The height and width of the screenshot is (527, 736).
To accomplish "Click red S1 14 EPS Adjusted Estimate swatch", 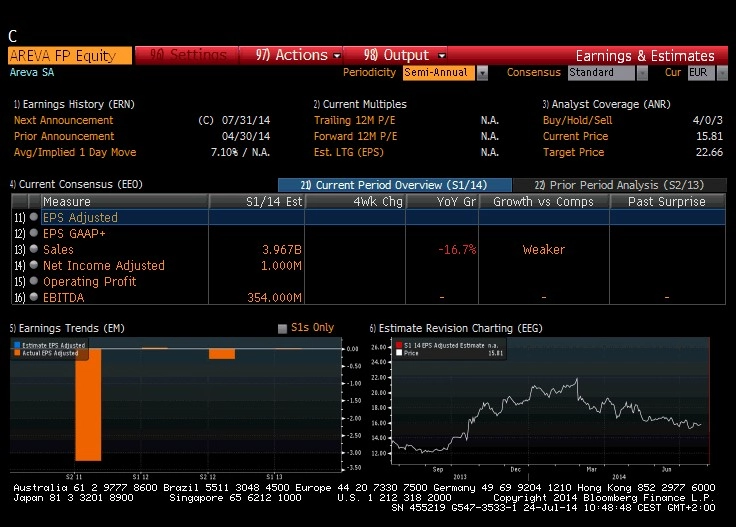I will 399,345.
